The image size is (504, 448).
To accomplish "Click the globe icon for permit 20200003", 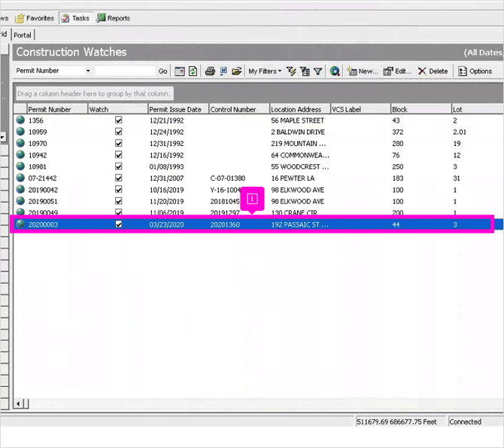I will coord(20,224).
